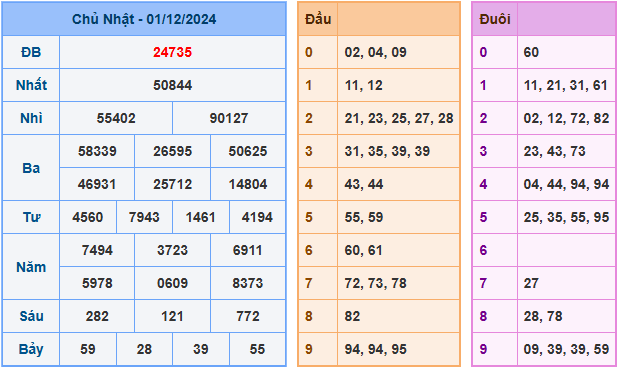Select Đầu row values 31, 35, 39, 39
617x367 pixels.
click(387, 151)
